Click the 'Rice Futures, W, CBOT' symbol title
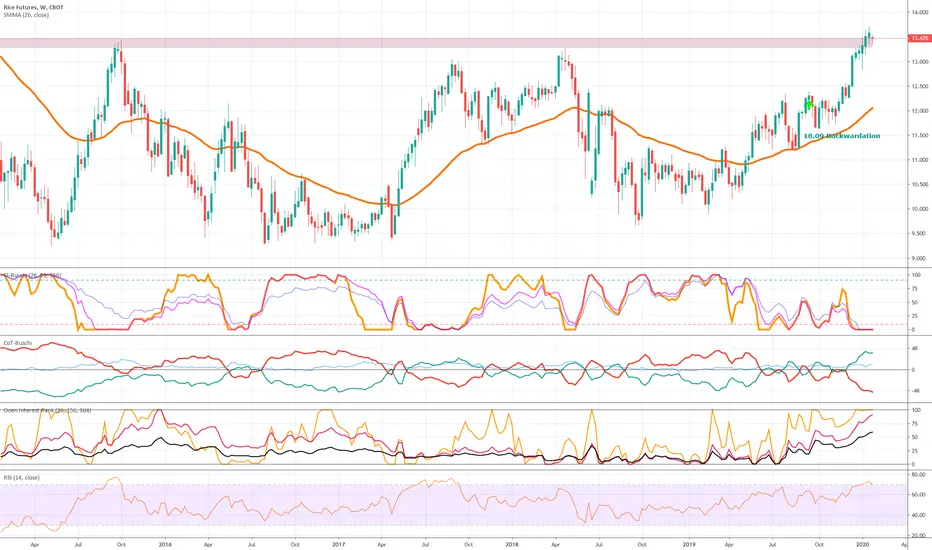This screenshot has width=932, height=550. coord(33,7)
